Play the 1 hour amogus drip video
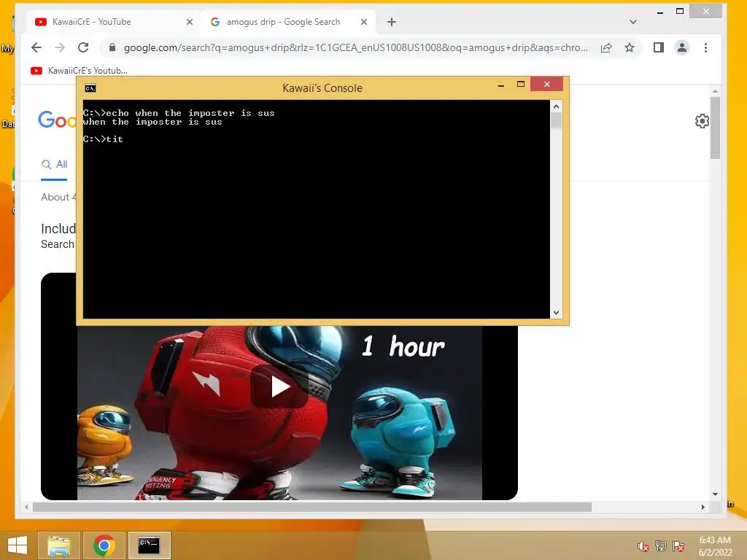Screen dimensions: 747x560 click(279, 386)
